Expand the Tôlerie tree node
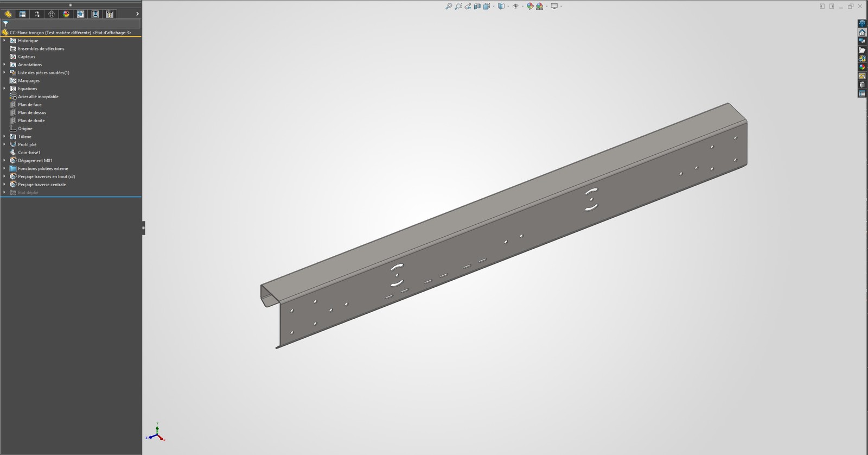Viewport: 868px width, 455px height. (x=4, y=136)
